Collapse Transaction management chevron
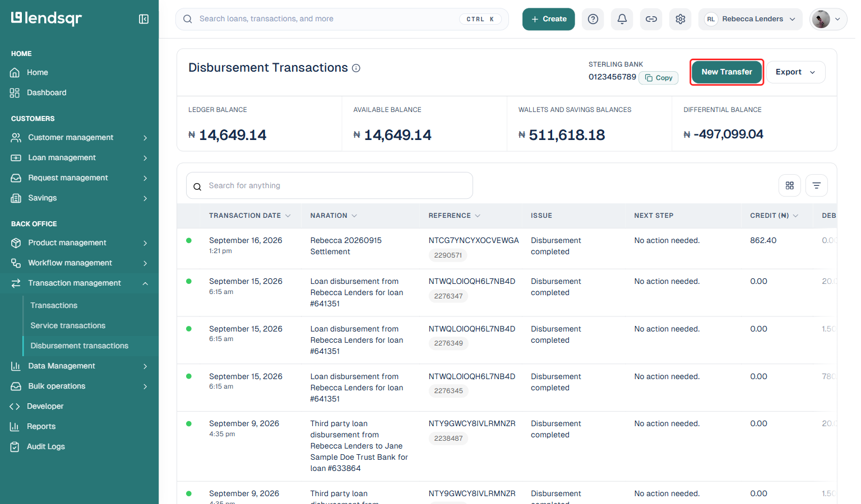This screenshot has height=504, width=861. click(145, 283)
